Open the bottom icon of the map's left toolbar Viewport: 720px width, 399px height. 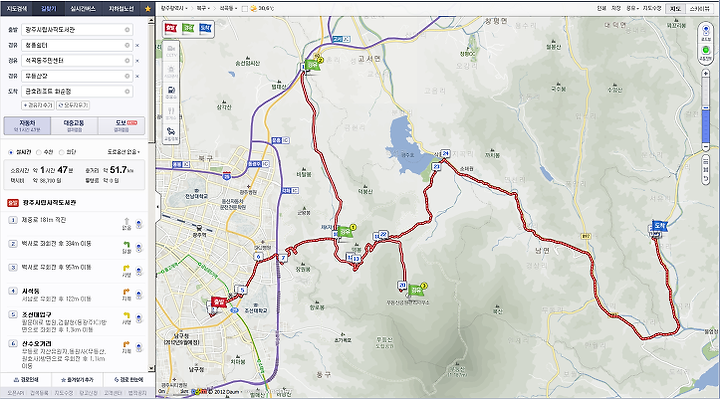pyautogui.click(x=171, y=134)
